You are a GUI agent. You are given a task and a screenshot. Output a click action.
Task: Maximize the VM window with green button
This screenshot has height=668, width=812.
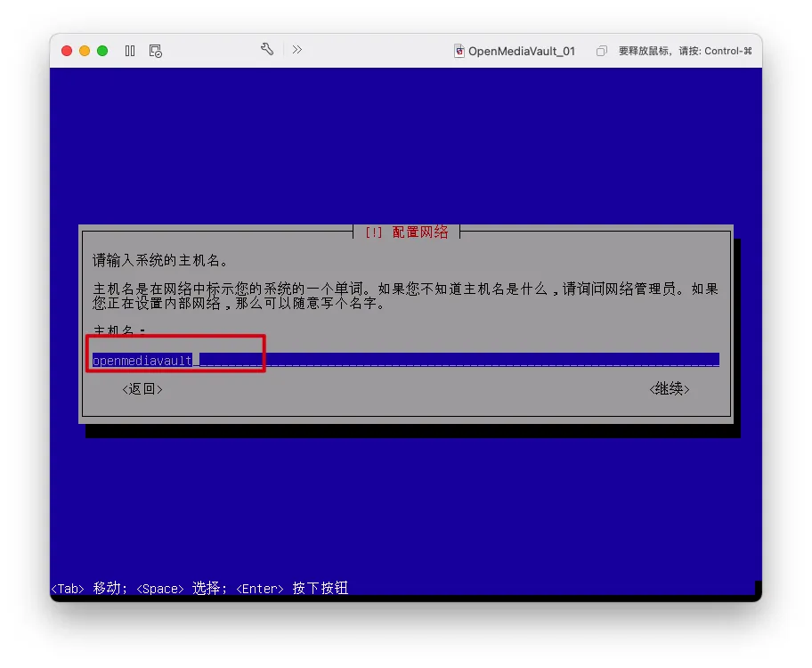[102, 51]
